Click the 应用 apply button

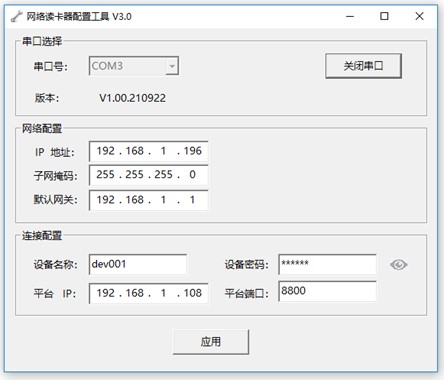click(211, 342)
